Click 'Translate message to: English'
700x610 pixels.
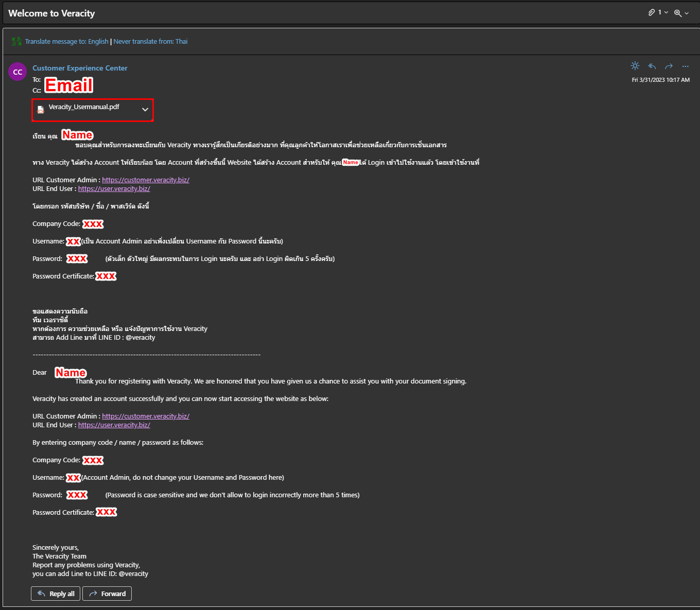[x=66, y=42]
